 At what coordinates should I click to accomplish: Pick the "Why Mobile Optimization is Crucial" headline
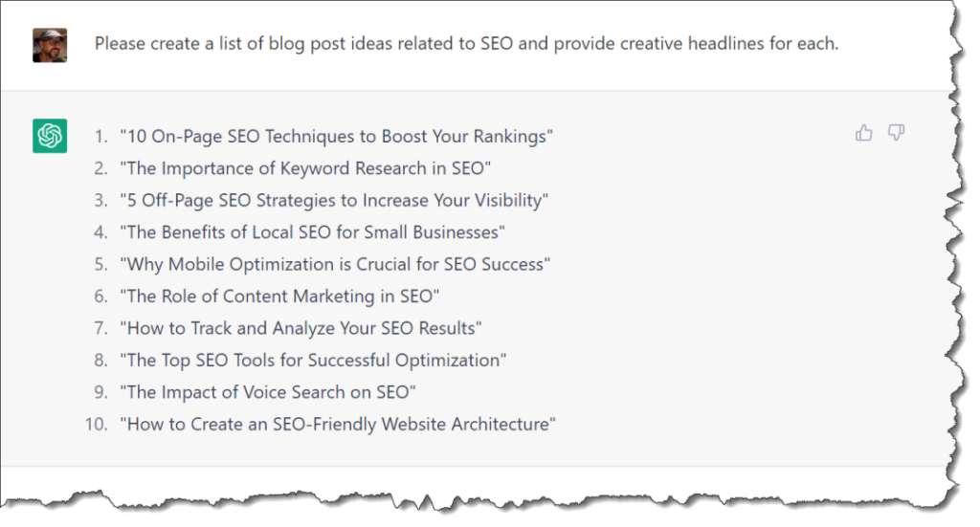click(335, 264)
